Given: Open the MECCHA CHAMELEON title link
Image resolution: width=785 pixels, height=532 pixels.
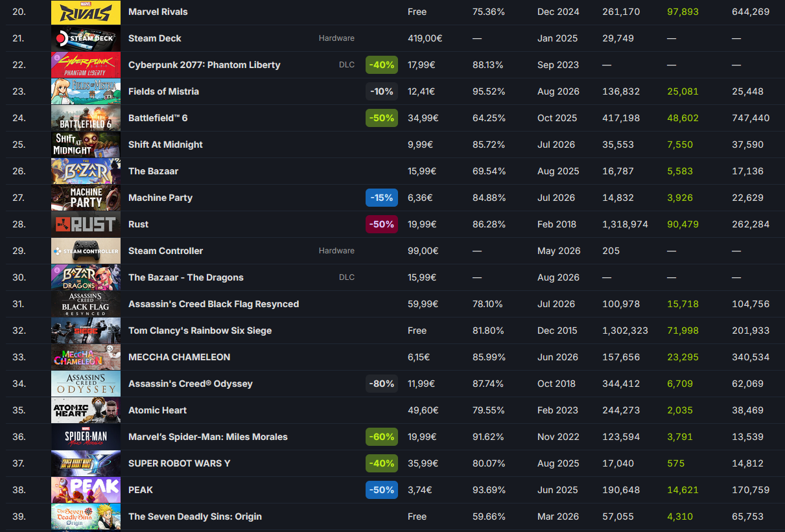Looking at the screenshot, I should click(179, 357).
